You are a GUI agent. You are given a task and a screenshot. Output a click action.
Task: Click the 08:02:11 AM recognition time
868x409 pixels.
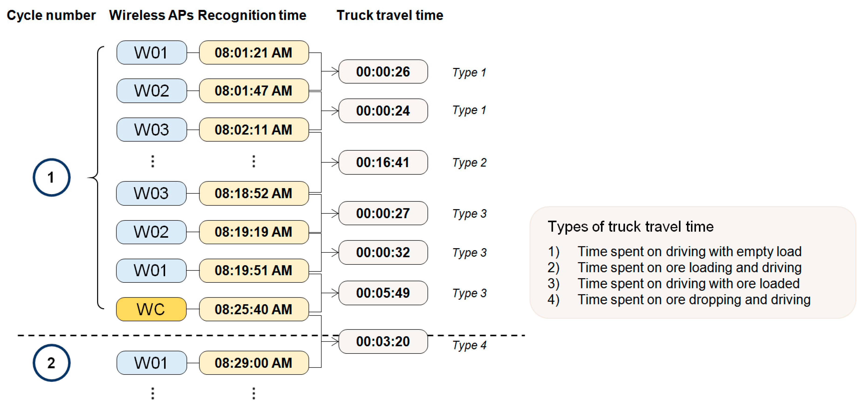254,130
